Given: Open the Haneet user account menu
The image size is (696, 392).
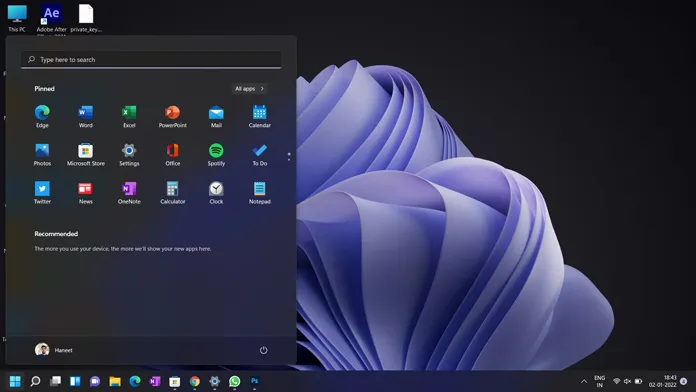Looking at the screenshot, I should pos(54,350).
